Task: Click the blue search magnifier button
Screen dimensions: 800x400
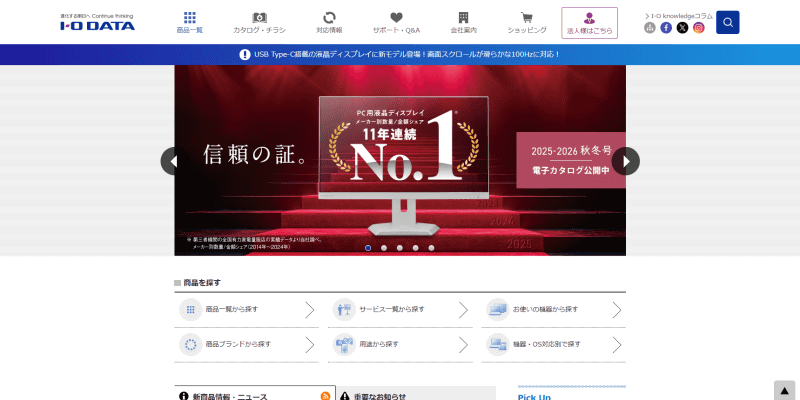Action: (728, 22)
